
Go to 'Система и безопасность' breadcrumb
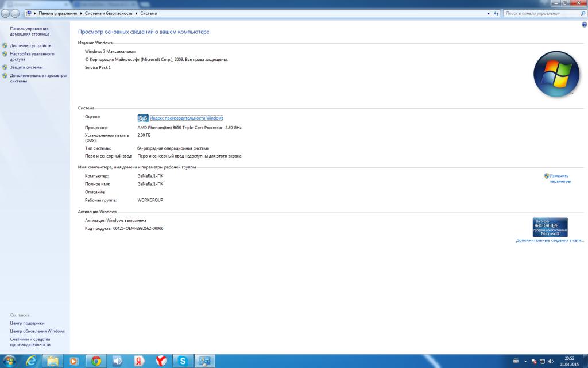click(109, 14)
